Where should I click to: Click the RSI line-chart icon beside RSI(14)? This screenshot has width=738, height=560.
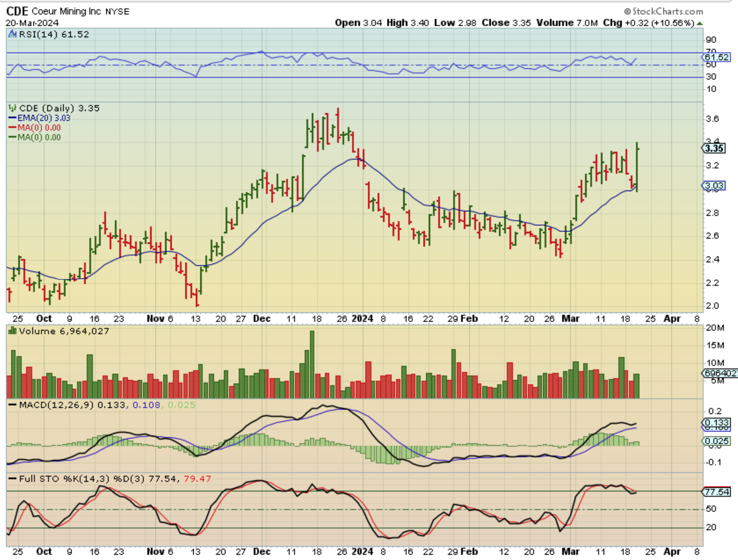pyautogui.click(x=13, y=34)
